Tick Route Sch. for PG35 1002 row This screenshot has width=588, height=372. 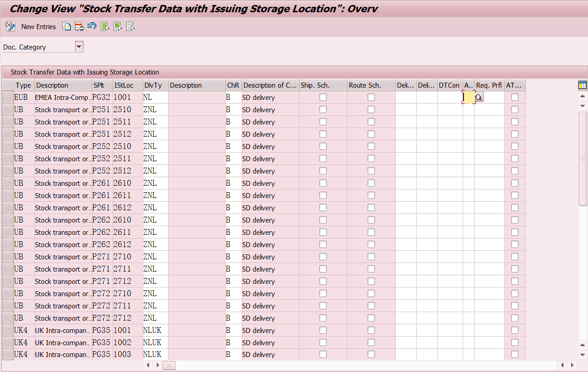pos(371,342)
